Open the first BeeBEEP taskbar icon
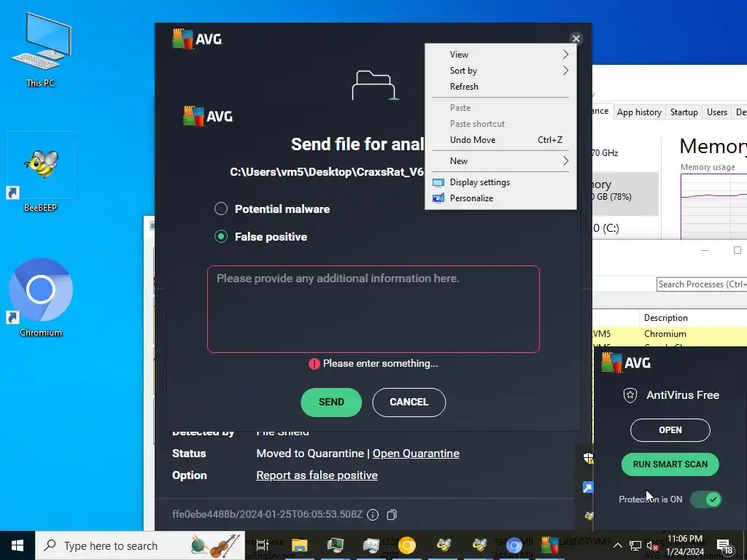 click(443, 545)
